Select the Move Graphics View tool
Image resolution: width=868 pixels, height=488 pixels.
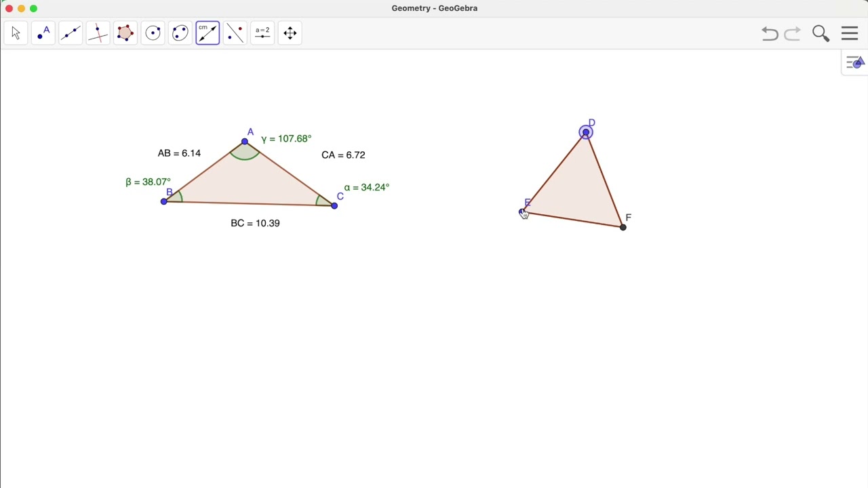pyautogui.click(x=290, y=33)
